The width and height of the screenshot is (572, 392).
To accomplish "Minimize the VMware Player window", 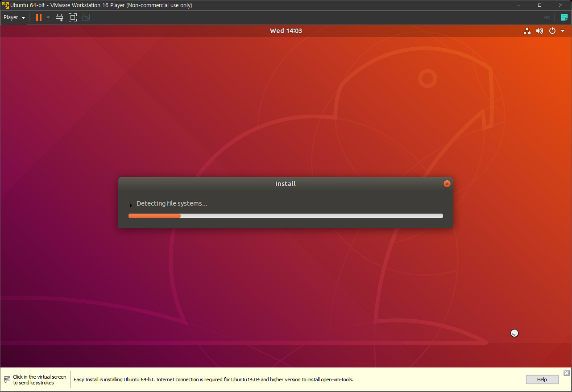I will [519, 5].
